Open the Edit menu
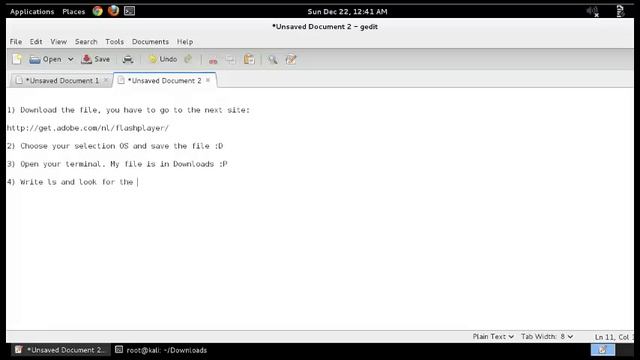Screen dimensions: 640x360 pos(36,42)
